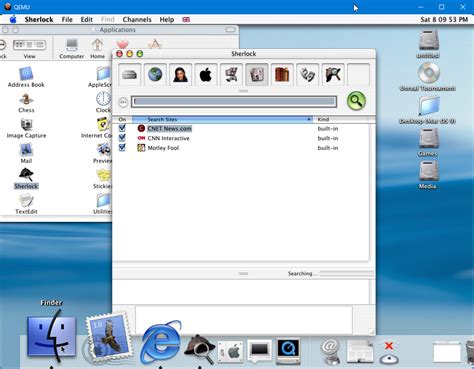Select the My Channel hat icon
This screenshot has height=369, width=474.
333,75
